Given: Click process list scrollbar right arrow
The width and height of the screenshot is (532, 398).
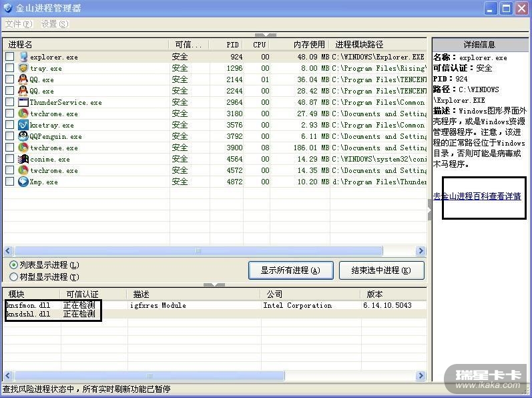Looking at the screenshot, I should 421,250.
